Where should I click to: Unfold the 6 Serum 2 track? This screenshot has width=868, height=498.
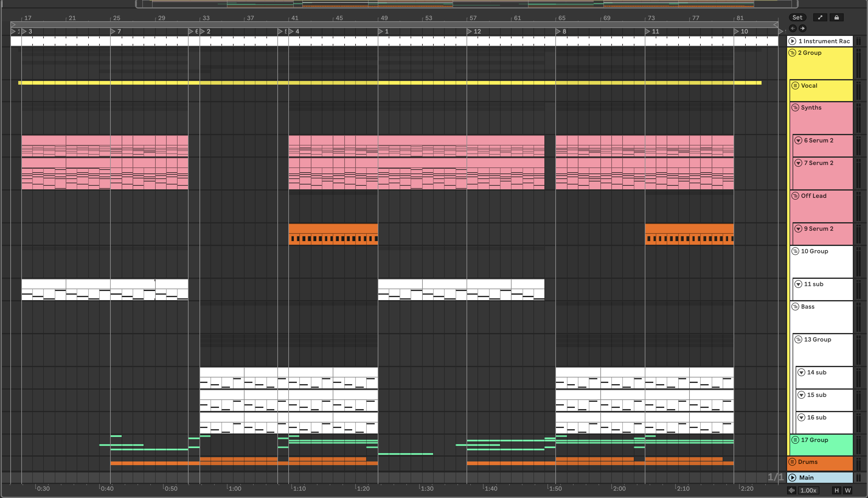click(x=798, y=140)
